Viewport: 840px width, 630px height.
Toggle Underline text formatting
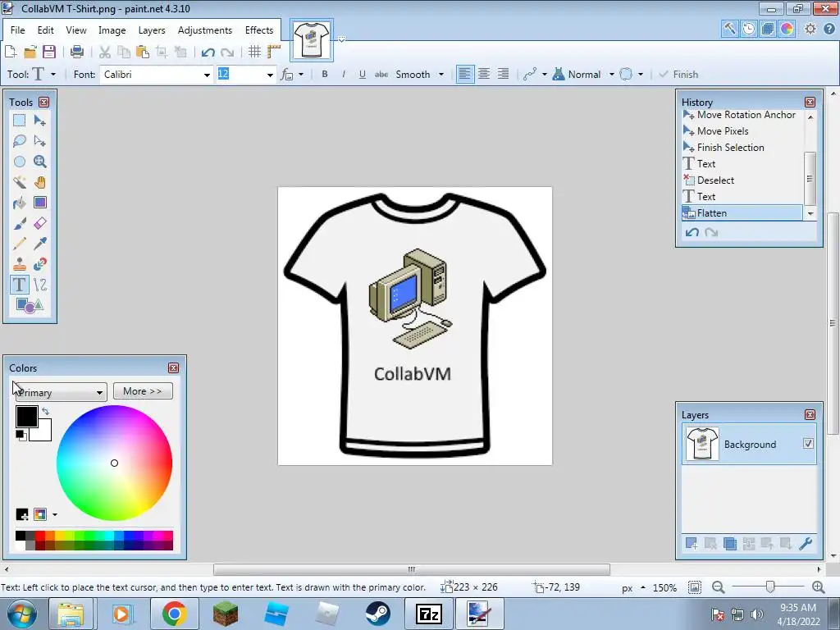click(362, 75)
